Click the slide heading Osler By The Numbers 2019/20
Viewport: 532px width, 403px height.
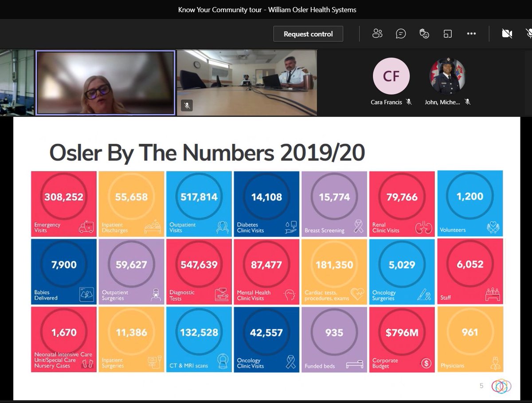(207, 153)
